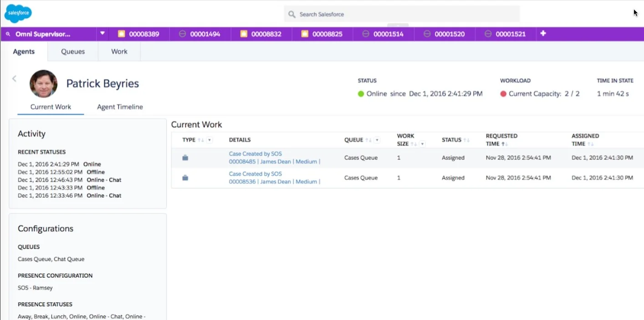The width and height of the screenshot is (644, 320).
Task: Sort by the Status column arrows
Action: click(467, 140)
